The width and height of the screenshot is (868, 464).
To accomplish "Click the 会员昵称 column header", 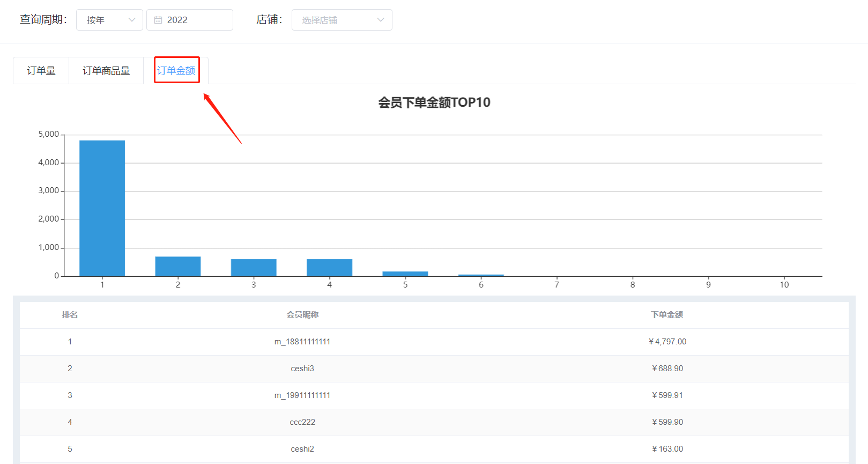I will pos(302,315).
